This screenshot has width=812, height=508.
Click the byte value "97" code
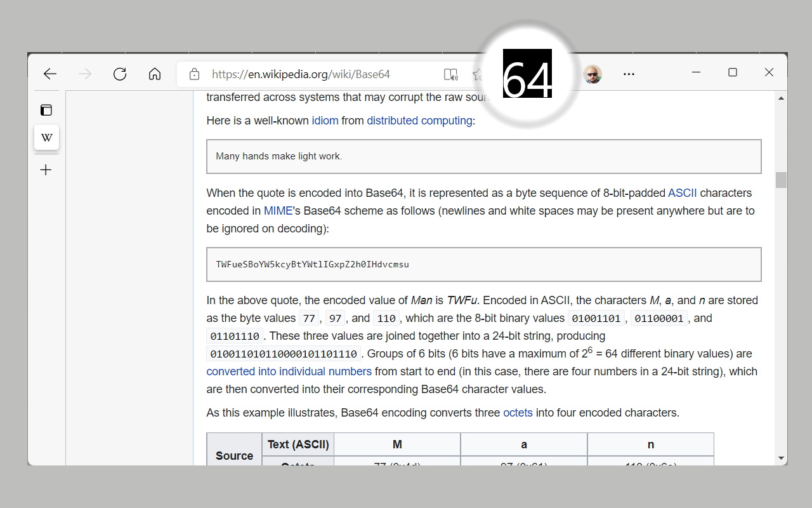point(336,318)
